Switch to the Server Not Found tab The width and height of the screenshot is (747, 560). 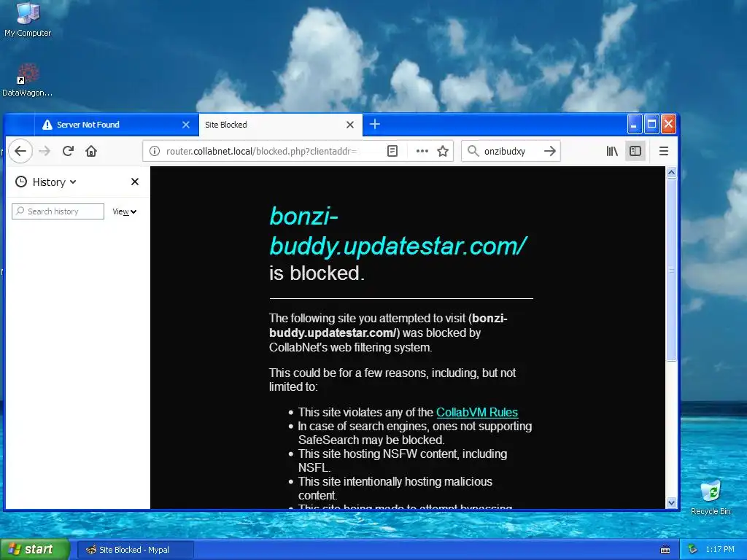coord(116,125)
